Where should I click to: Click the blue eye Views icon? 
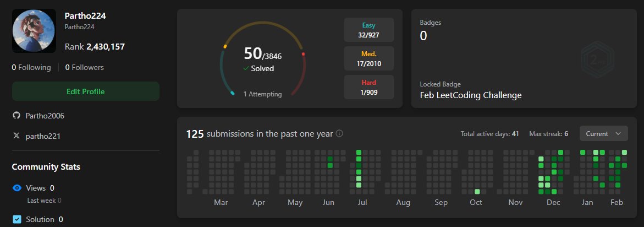[17, 188]
